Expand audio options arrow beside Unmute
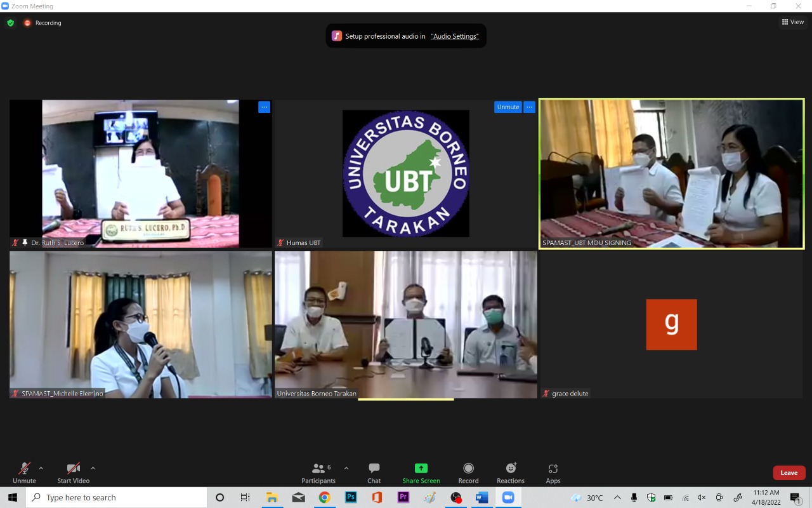This screenshot has width=812, height=508. click(x=41, y=469)
